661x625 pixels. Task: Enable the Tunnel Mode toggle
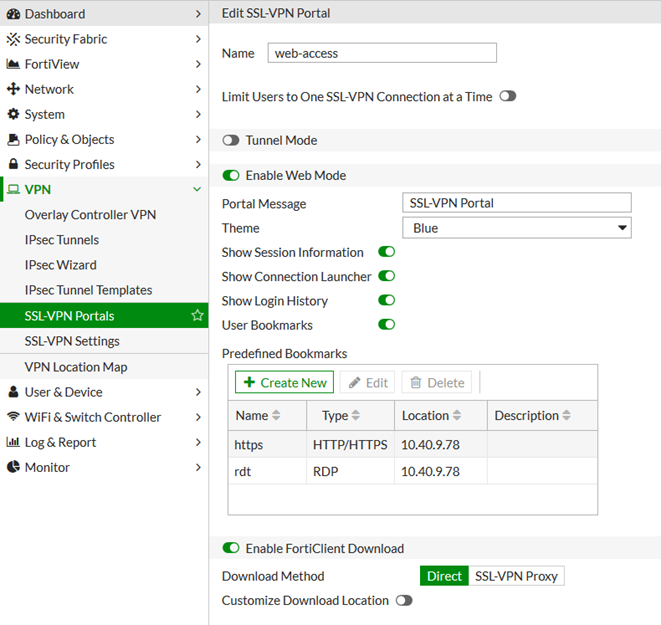click(x=231, y=141)
